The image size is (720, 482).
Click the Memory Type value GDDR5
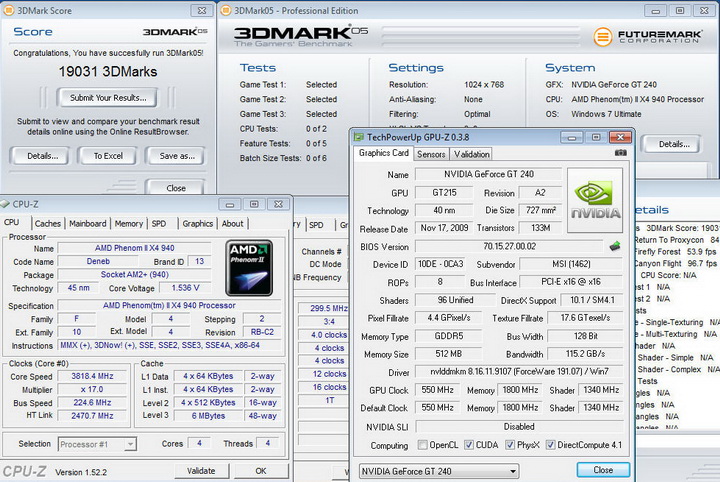click(x=449, y=336)
